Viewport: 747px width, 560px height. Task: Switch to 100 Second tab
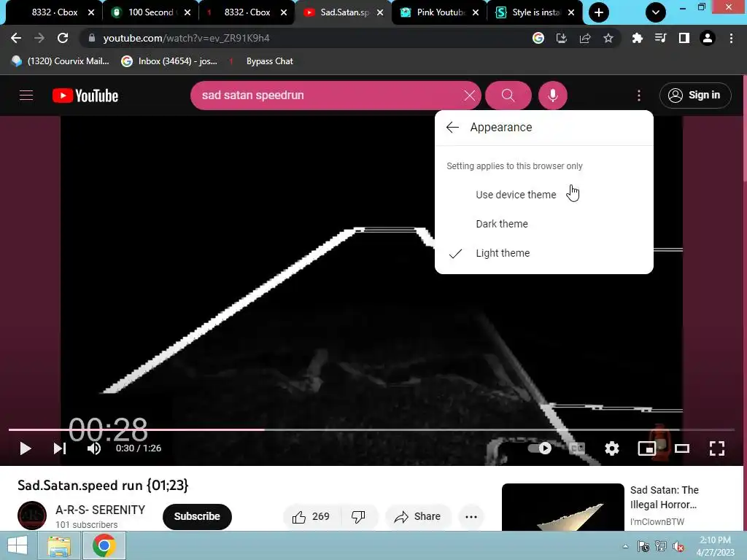pos(150,12)
